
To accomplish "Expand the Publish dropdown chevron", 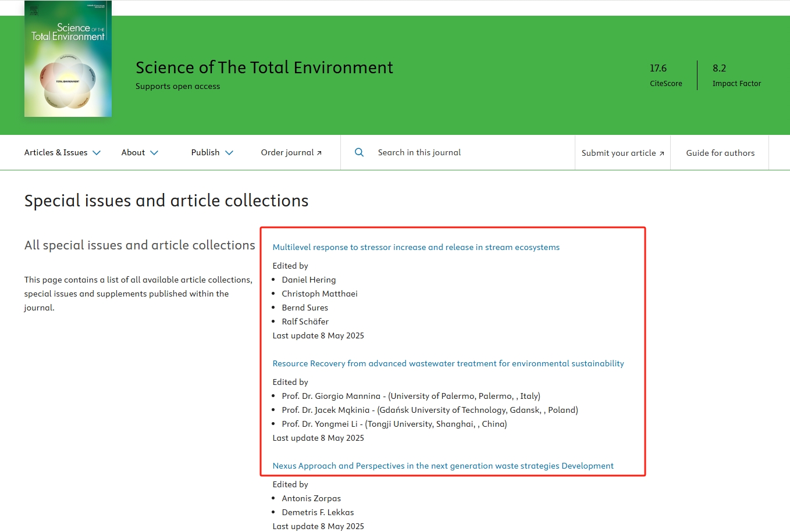I will (x=229, y=153).
